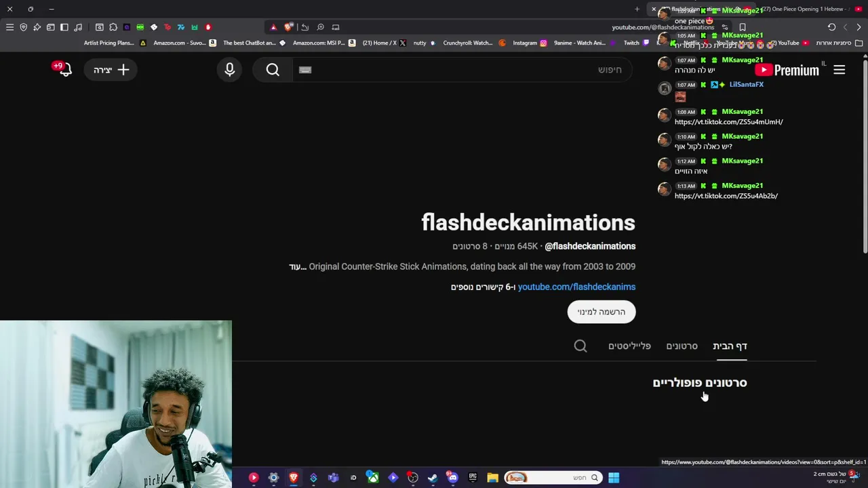This screenshot has height=488, width=868.
Task: Click the YouTube search magnifier button
Action: coord(273,70)
